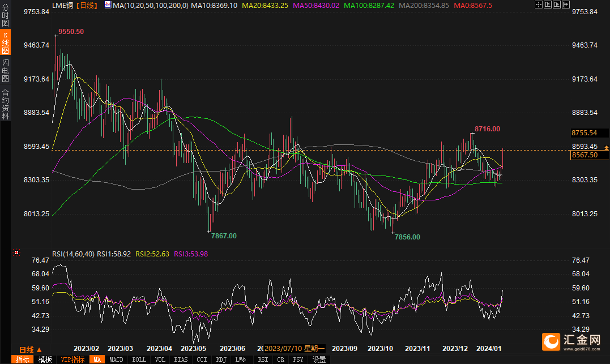The width and height of the screenshot is (610, 364).
Task: Click the 设置 button
Action: (x=319, y=359)
